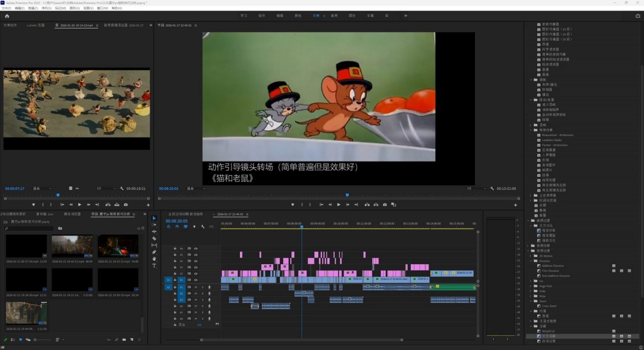Click Export Frame camera in Program monitor

(x=385, y=204)
